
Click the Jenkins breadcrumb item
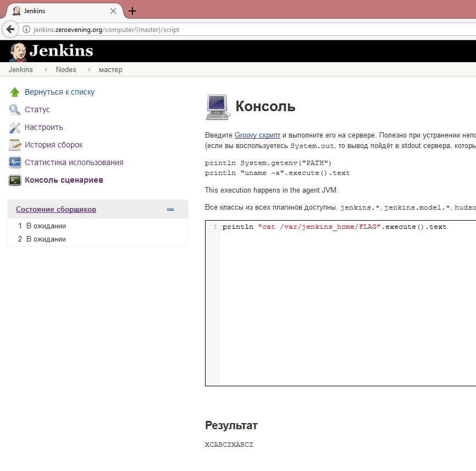coord(20,69)
